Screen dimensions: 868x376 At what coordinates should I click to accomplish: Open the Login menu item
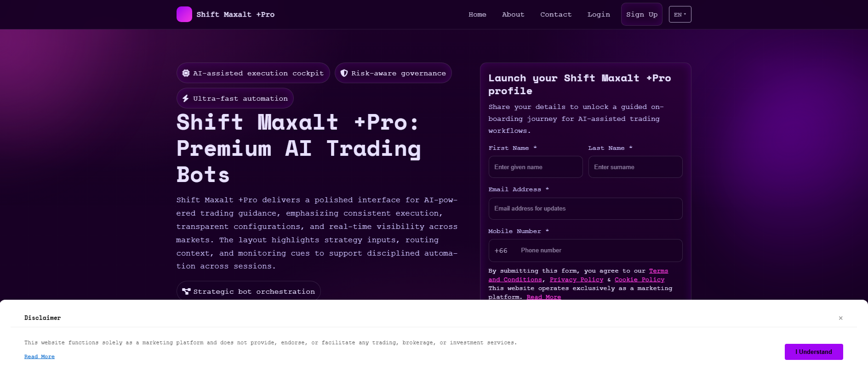point(599,15)
